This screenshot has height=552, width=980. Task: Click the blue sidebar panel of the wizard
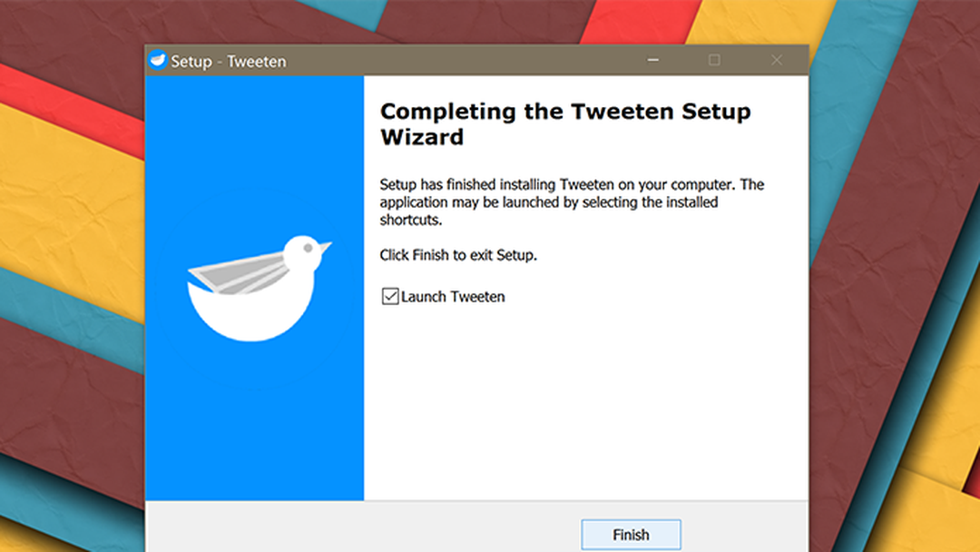[254, 418]
